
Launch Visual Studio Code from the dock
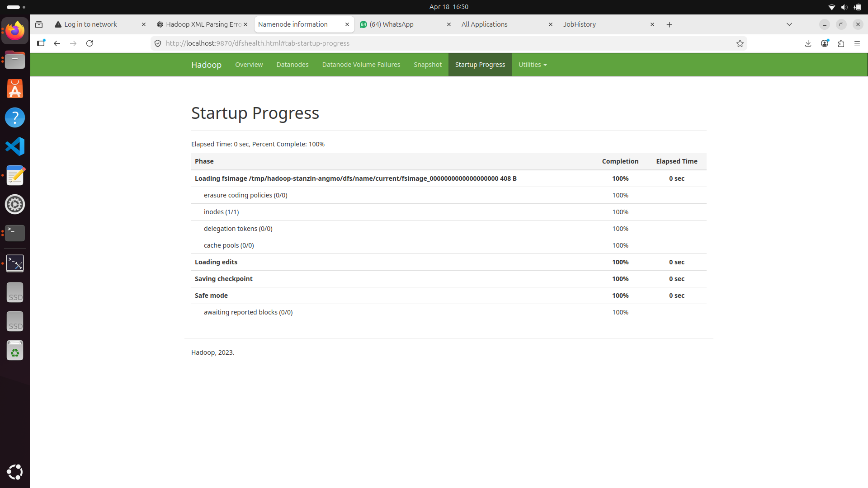(x=15, y=146)
